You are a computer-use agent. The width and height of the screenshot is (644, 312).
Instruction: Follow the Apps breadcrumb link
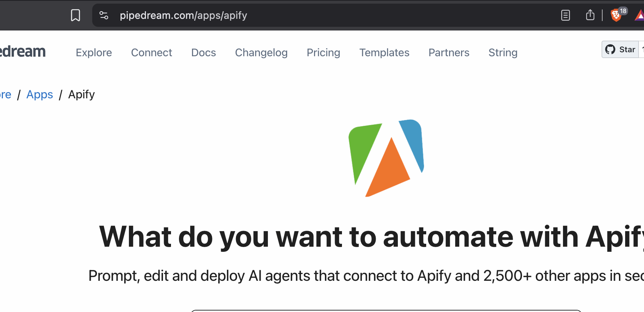40,94
